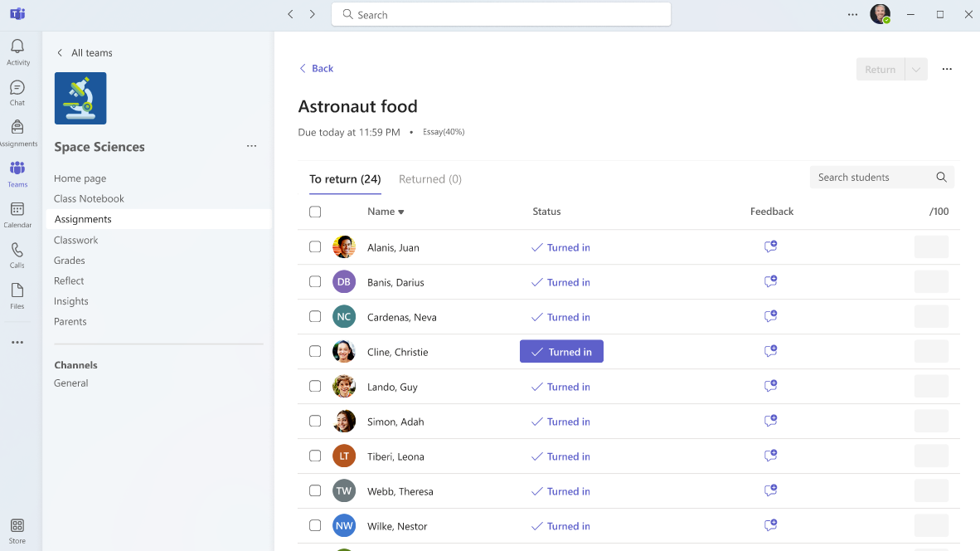Click the top Search bar
Viewport: 980px width, 551px height.
pyautogui.click(x=501, y=15)
